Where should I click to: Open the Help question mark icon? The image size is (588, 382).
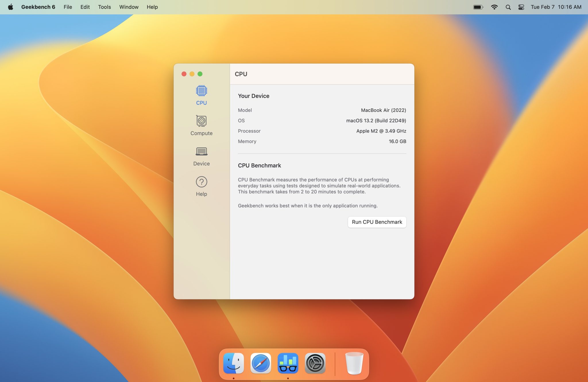201,186
